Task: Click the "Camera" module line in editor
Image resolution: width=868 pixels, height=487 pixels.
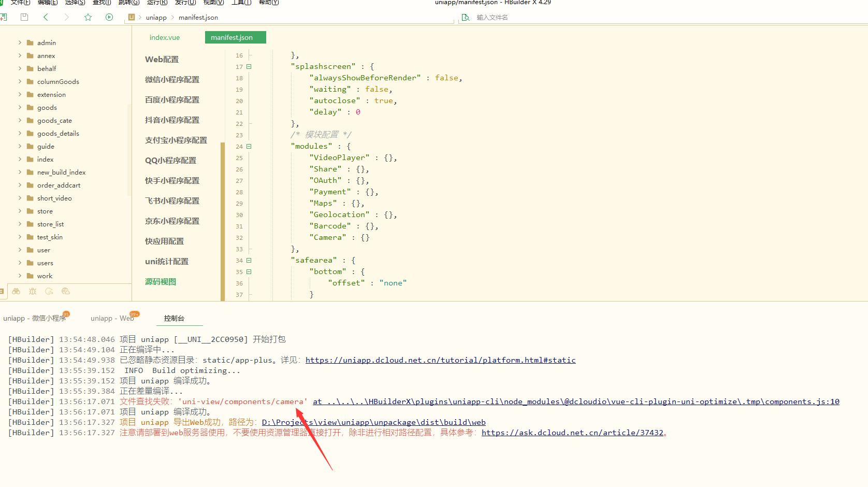Action: coord(339,237)
